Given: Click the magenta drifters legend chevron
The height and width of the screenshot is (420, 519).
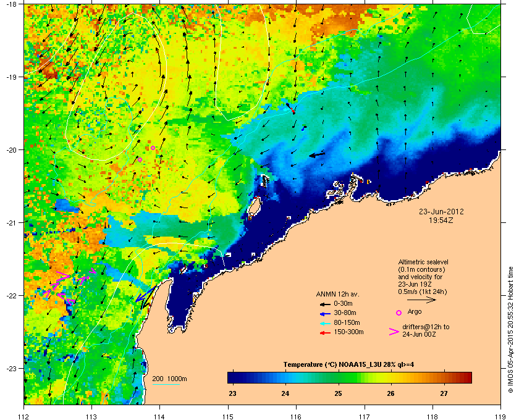Looking at the screenshot, I should coord(394,332).
